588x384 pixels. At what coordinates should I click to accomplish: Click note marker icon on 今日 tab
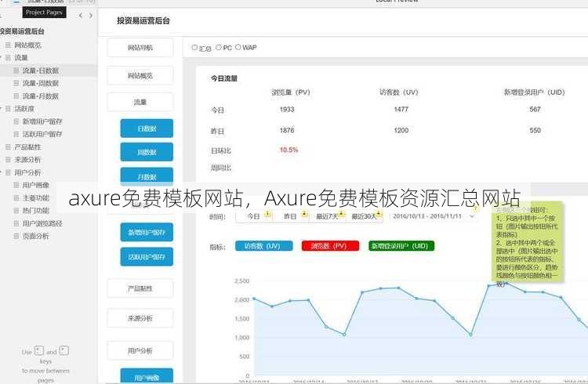[x=268, y=214]
